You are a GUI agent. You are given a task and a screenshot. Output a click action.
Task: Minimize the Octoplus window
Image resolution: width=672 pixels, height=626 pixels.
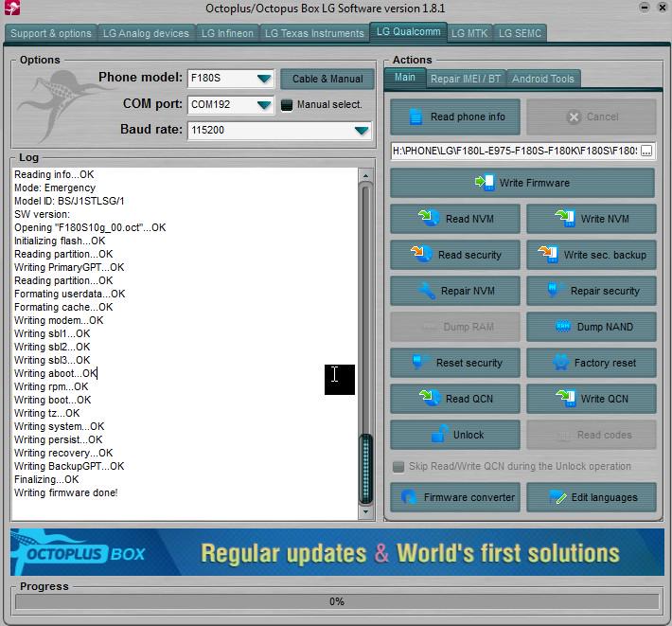pyautogui.click(x=645, y=8)
